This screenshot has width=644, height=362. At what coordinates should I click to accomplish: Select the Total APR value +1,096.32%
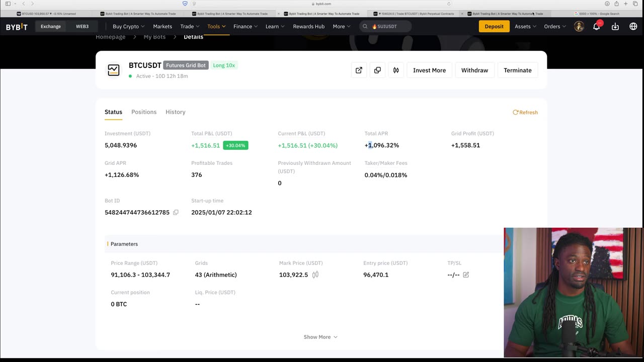pyautogui.click(x=382, y=145)
